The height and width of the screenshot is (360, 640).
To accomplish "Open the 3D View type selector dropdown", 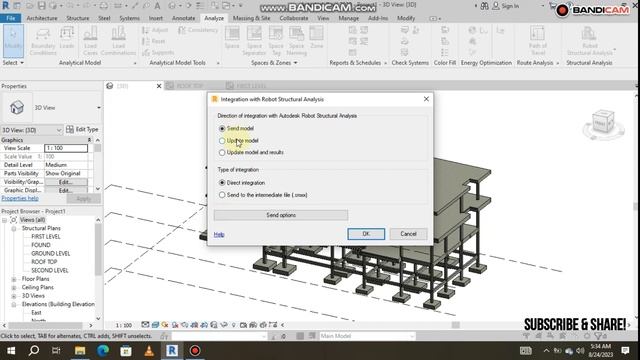I will click(98, 108).
